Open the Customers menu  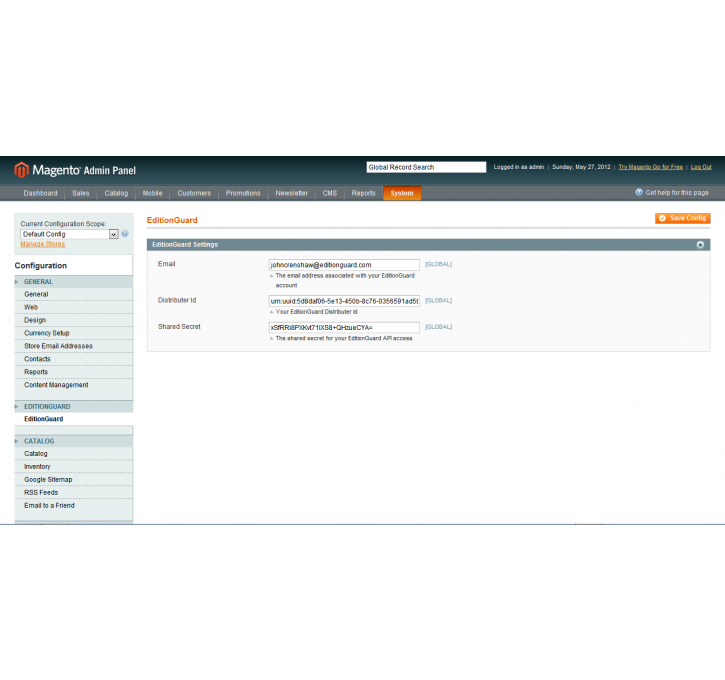pyautogui.click(x=194, y=193)
